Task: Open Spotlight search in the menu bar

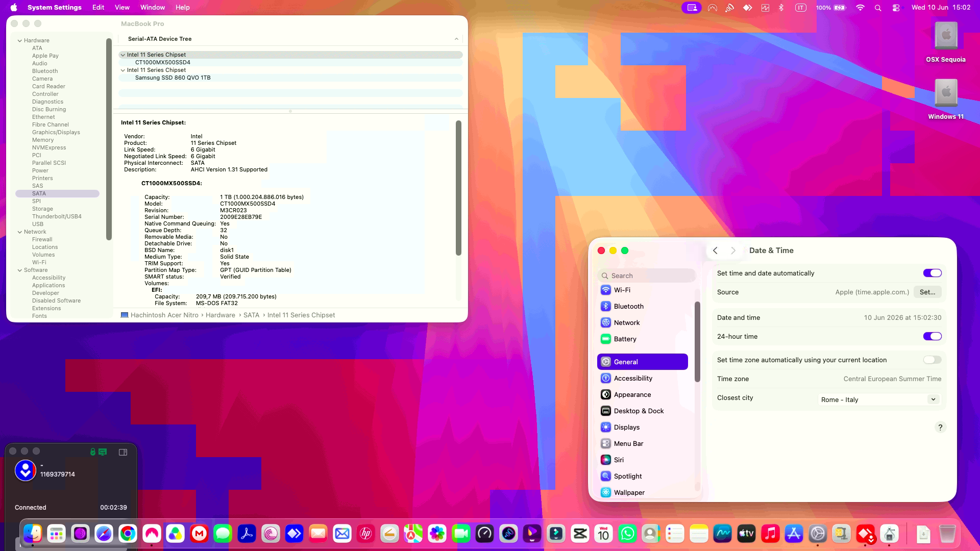Action: point(878,8)
